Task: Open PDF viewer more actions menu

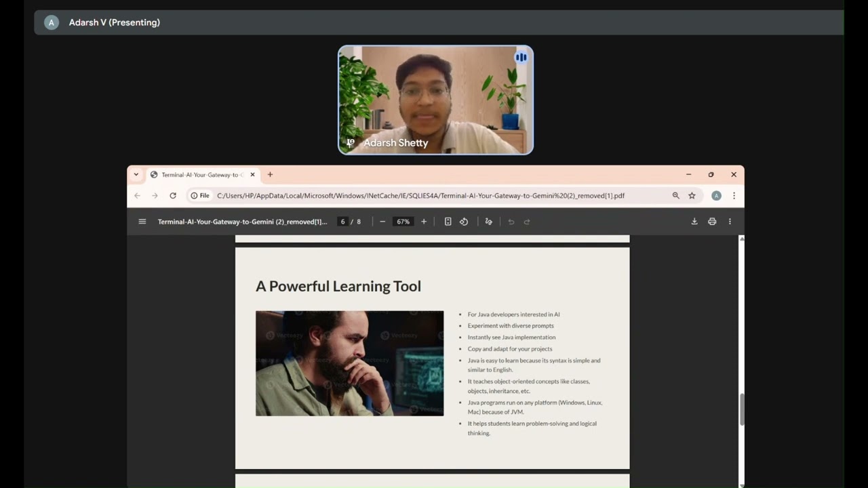Action: click(x=730, y=222)
